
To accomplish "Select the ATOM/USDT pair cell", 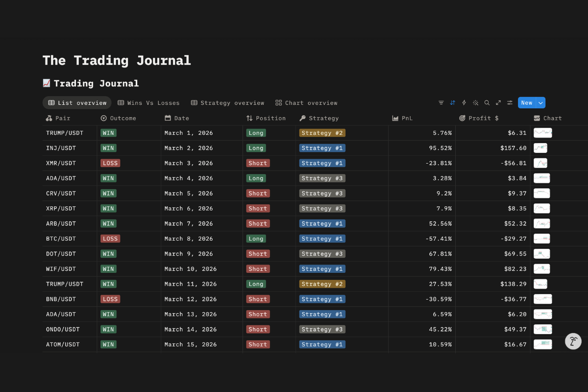I will coord(70,344).
